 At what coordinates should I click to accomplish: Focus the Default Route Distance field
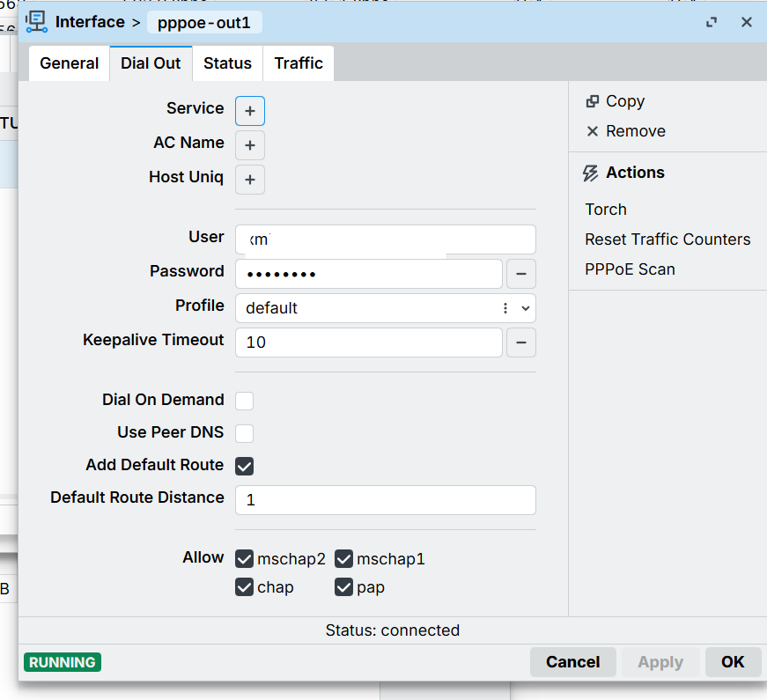pyautogui.click(x=386, y=500)
